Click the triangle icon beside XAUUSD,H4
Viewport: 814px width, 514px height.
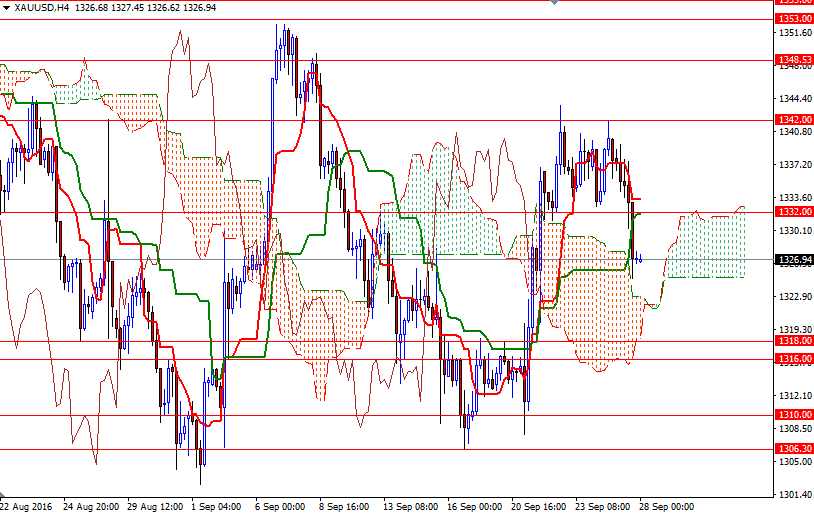coord(6,7)
